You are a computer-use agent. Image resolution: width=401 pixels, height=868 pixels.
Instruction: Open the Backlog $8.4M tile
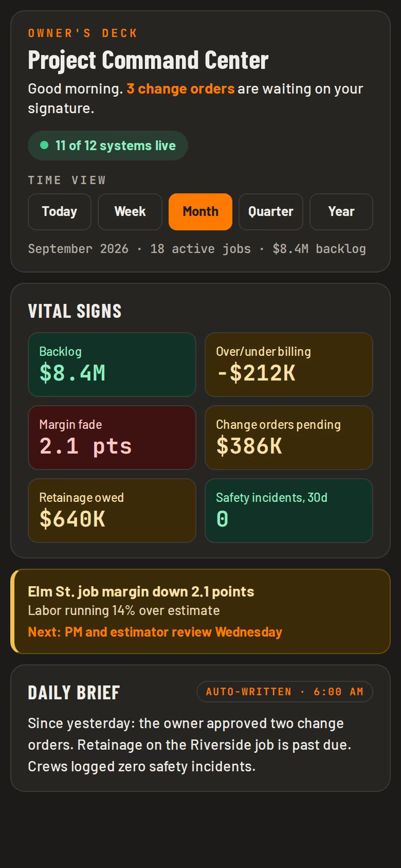112,365
